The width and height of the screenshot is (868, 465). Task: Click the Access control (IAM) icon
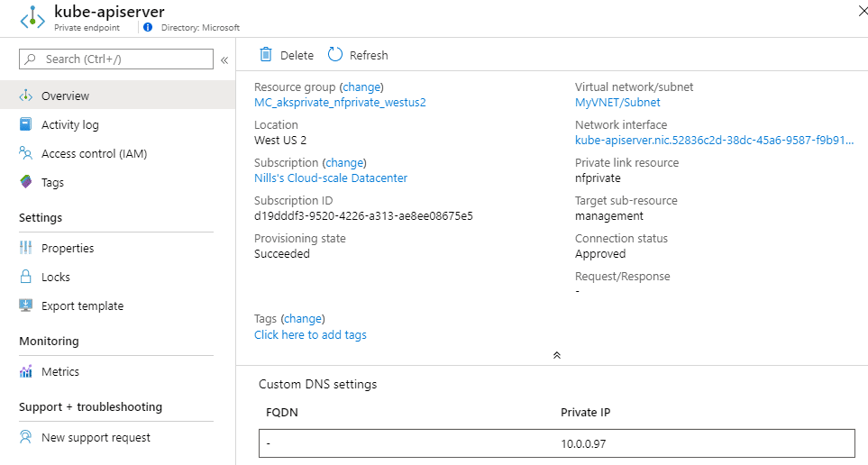(x=25, y=153)
